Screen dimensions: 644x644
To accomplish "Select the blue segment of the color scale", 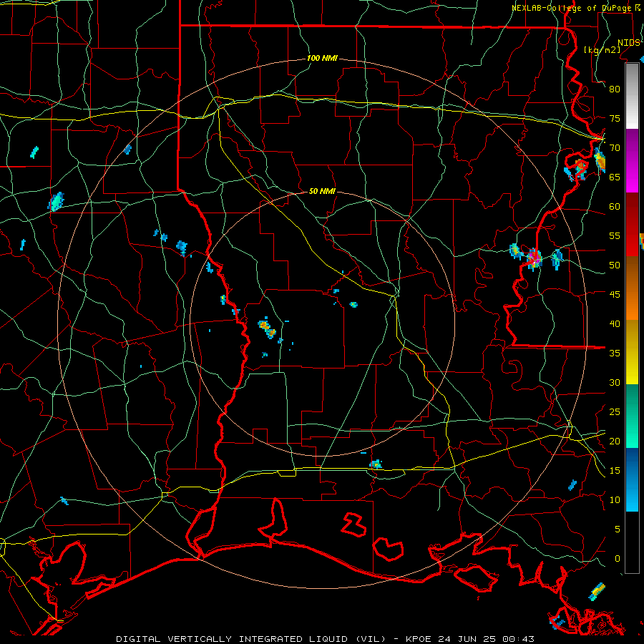I will pos(632,479).
